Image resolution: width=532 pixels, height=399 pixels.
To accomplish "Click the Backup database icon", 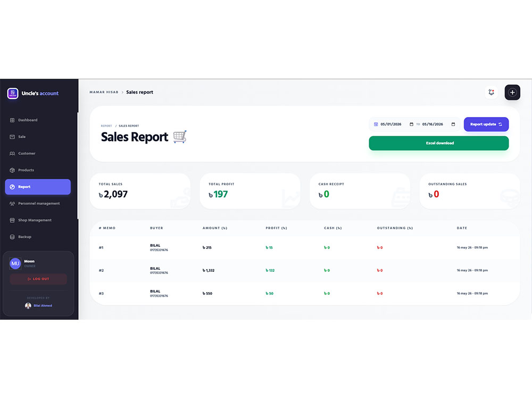I will pyautogui.click(x=12, y=237).
